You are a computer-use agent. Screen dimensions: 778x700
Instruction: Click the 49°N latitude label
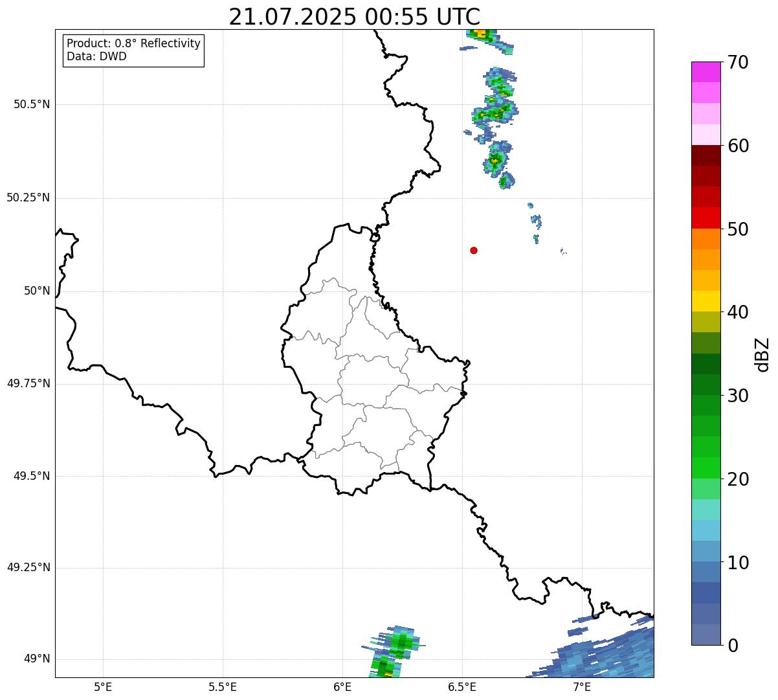(x=37, y=659)
